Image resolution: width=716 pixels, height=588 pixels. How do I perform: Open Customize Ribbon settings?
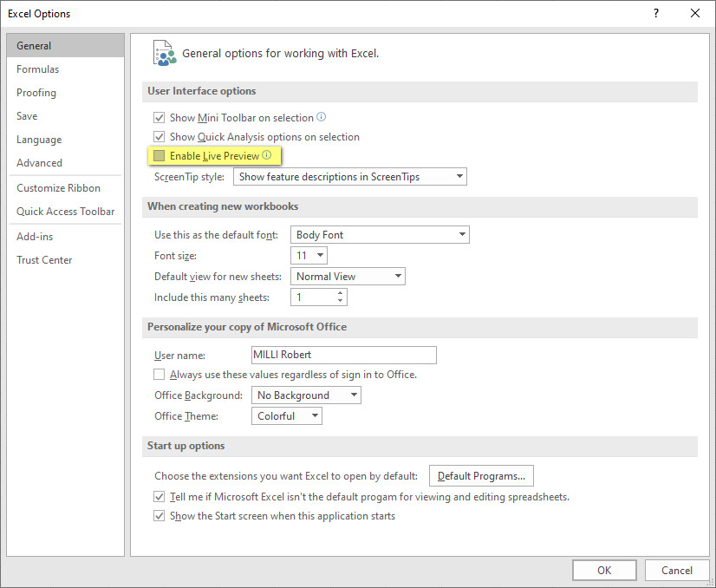pos(65,188)
